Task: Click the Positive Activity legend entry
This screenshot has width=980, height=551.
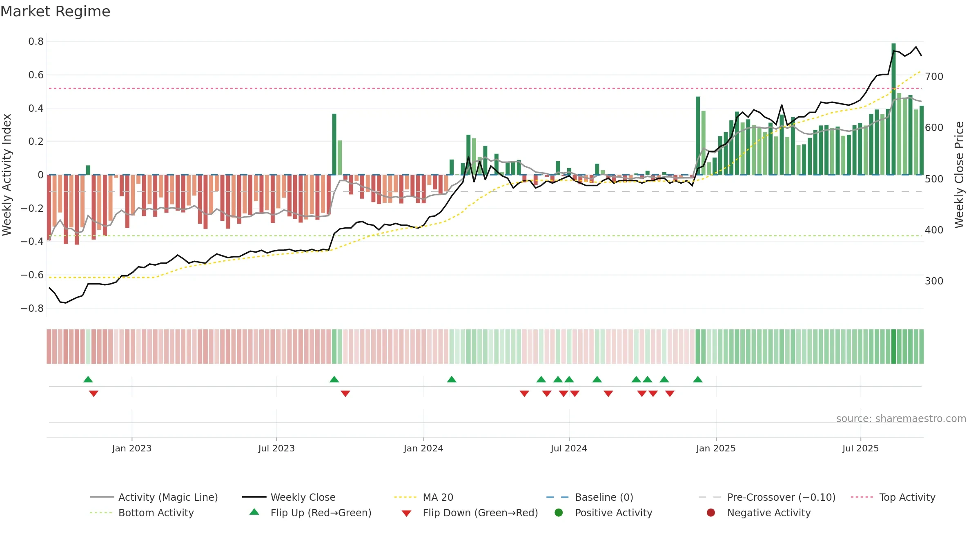Action: tap(604, 513)
